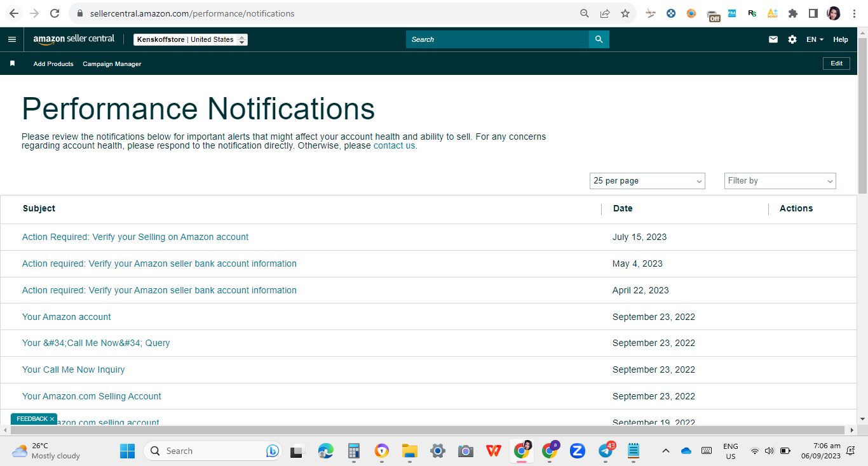Open the 'Your Amazon account' notification
The image size is (868, 466).
67,317
